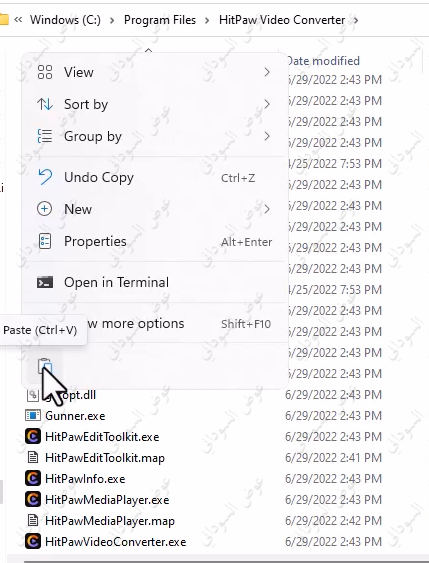Go to Program Files in breadcrumb

pyautogui.click(x=160, y=20)
